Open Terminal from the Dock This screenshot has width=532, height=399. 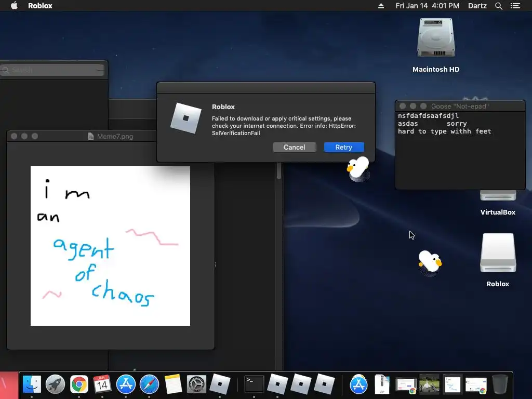[x=254, y=384]
